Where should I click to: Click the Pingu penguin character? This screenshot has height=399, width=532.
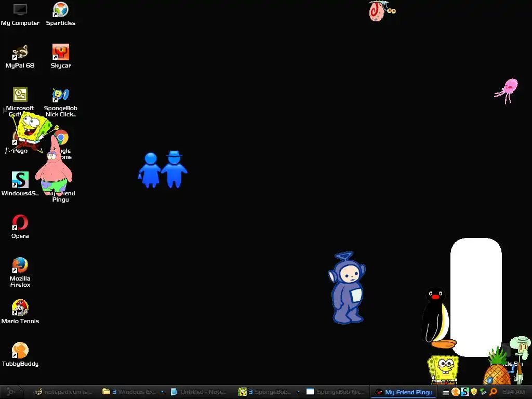point(436,318)
